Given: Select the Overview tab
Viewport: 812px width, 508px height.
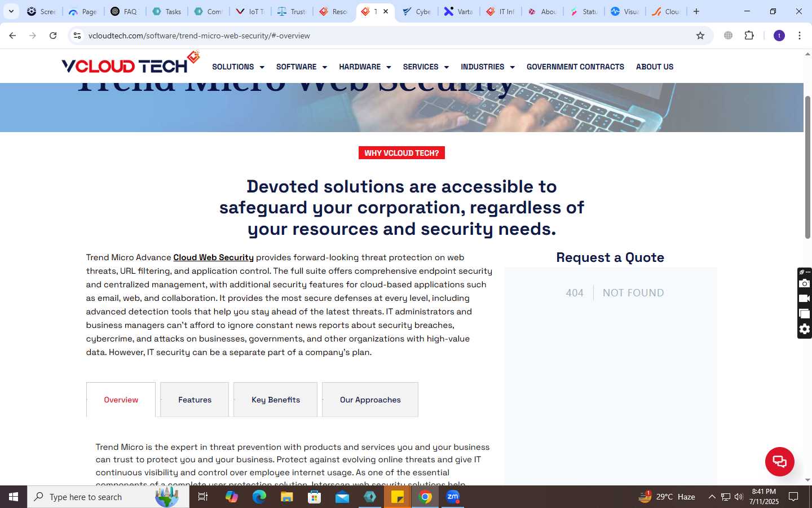Looking at the screenshot, I should coord(121,400).
